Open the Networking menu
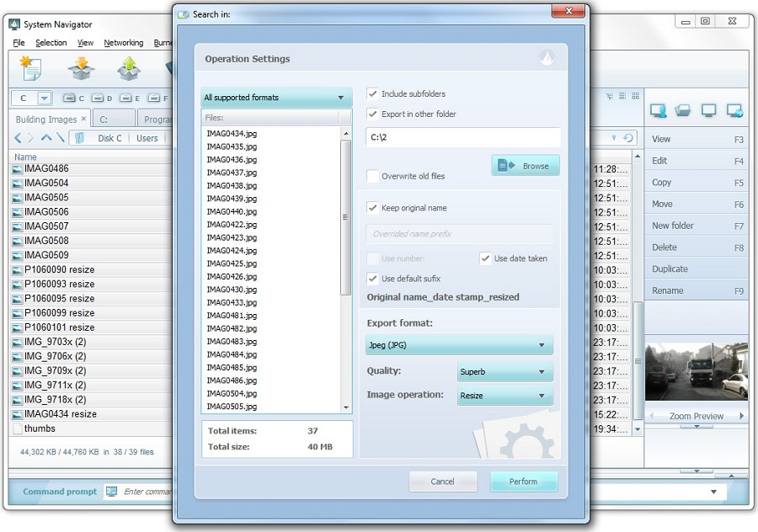 pos(123,42)
